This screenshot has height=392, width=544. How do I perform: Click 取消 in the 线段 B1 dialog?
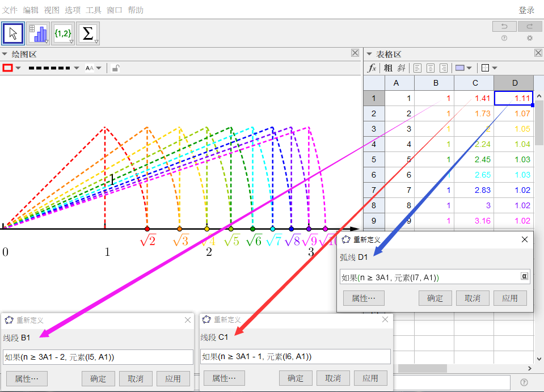point(136,378)
